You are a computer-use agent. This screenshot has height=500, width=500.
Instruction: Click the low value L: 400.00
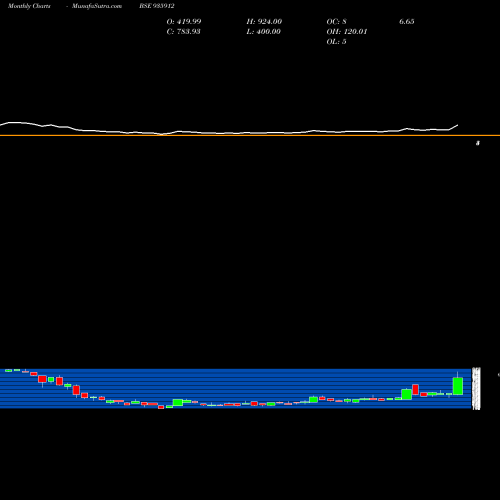tap(263, 32)
